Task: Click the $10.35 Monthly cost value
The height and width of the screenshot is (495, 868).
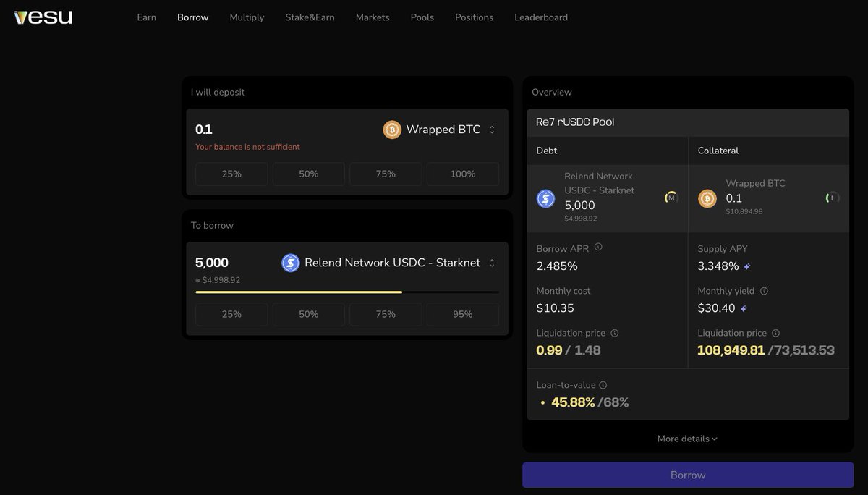Action: click(556, 308)
